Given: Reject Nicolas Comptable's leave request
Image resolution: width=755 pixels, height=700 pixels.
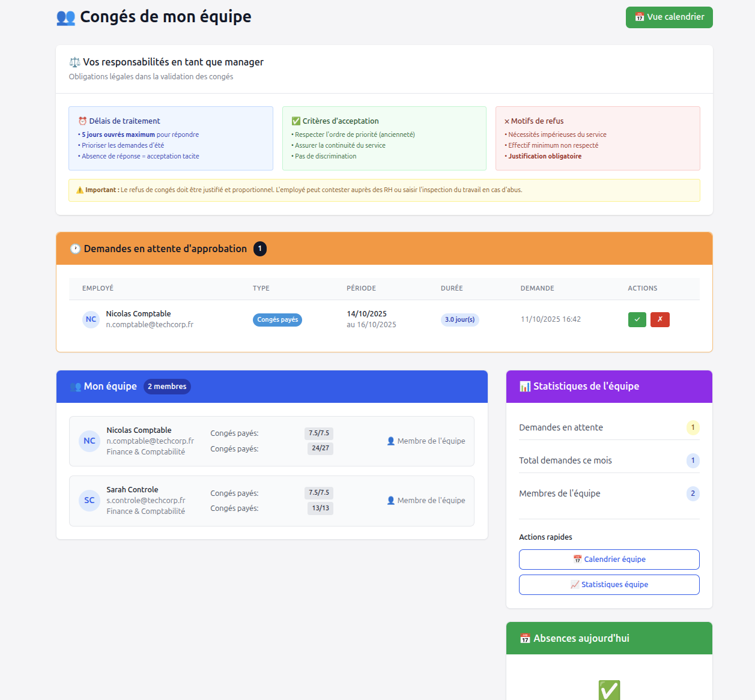Looking at the screenshot, I should click(659, 319).
